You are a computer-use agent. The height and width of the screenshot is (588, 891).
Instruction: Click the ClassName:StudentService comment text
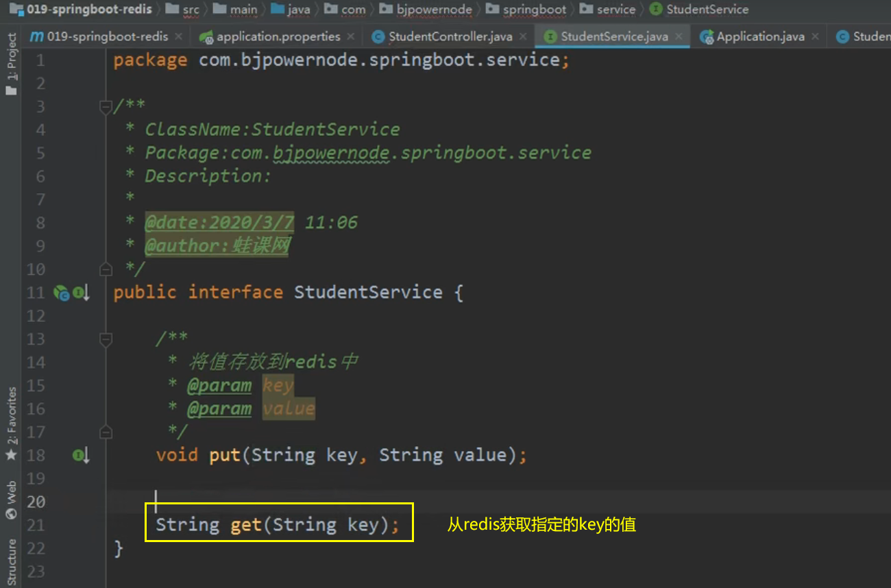point(272,130)
